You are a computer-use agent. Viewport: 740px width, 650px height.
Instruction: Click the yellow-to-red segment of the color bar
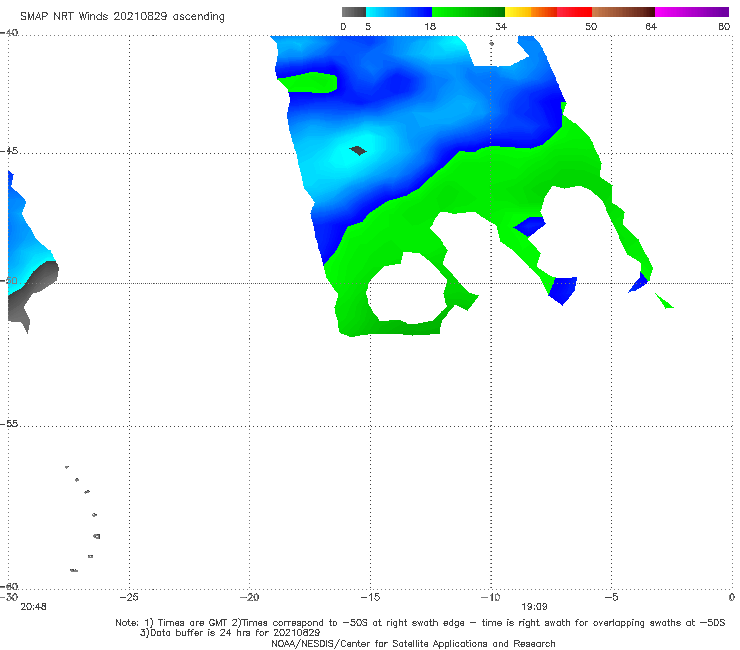(548, 12)
